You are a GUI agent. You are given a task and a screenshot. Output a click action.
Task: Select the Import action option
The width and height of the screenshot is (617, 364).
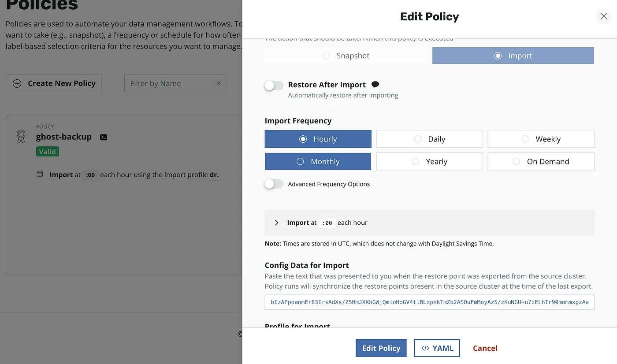click(x=513, y=56)
